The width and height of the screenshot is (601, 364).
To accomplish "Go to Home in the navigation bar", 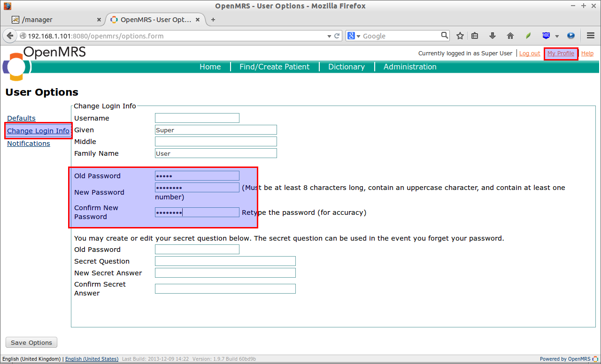I will (210, 67).
